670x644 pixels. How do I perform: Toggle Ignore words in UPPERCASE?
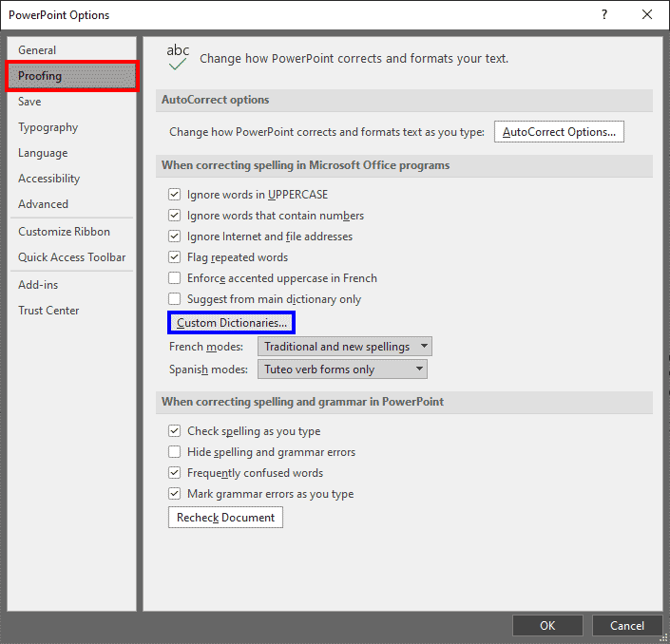click(174, 195)
